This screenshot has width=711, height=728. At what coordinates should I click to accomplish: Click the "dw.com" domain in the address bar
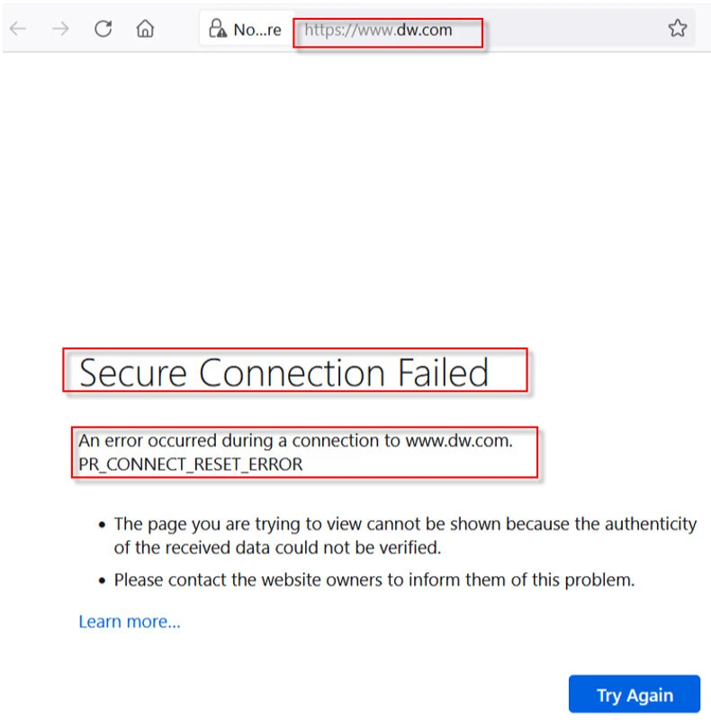426,31
